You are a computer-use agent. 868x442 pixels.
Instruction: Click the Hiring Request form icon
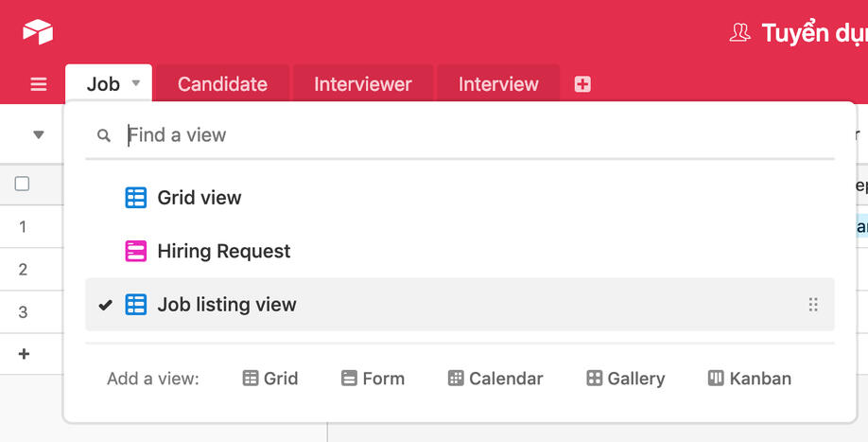coord(136,251)
